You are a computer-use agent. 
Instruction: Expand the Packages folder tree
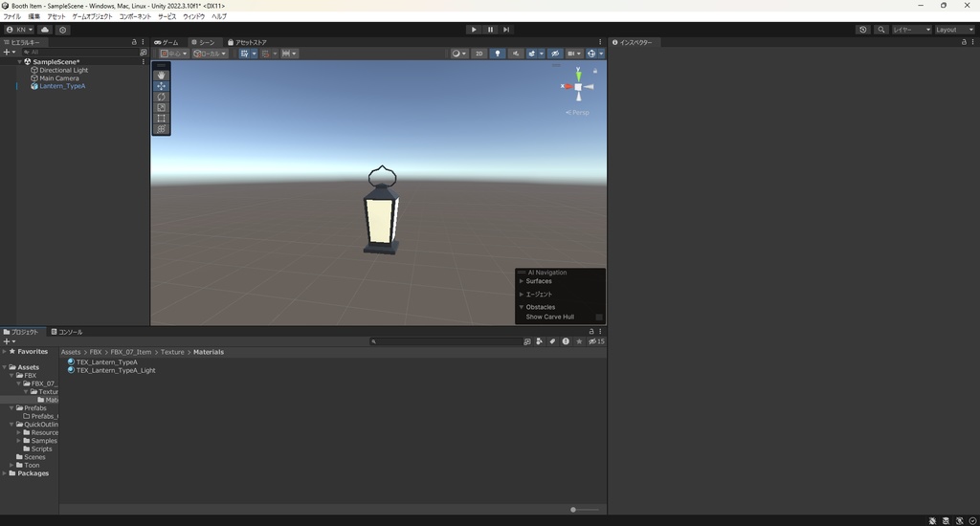pos(5,473)
